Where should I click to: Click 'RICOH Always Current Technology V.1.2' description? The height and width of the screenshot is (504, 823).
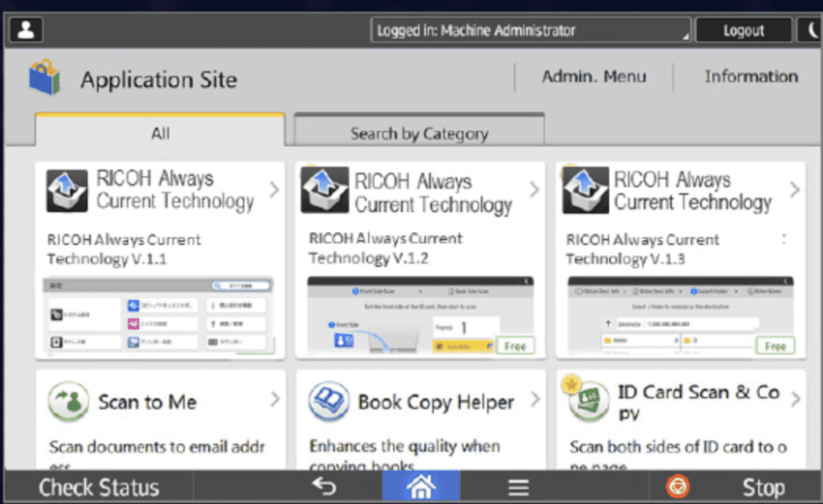click(386, 248)
